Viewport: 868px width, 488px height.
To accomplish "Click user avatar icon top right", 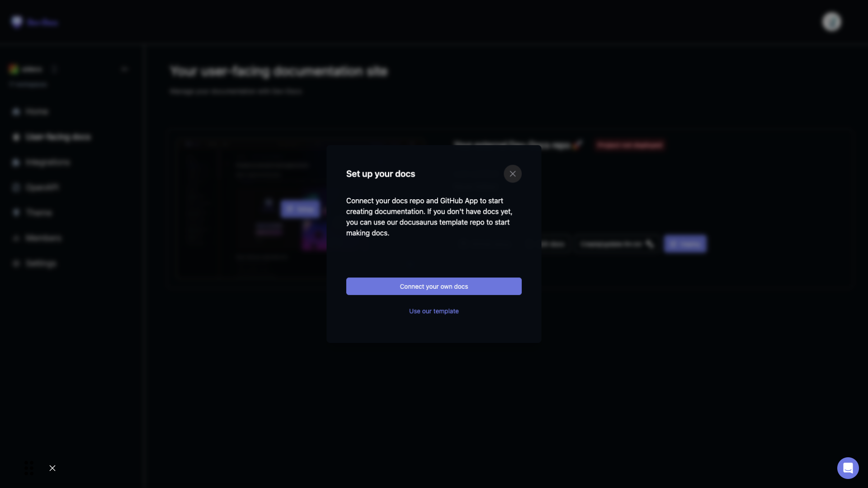I will pyautogui.click(x=830, y=22).
